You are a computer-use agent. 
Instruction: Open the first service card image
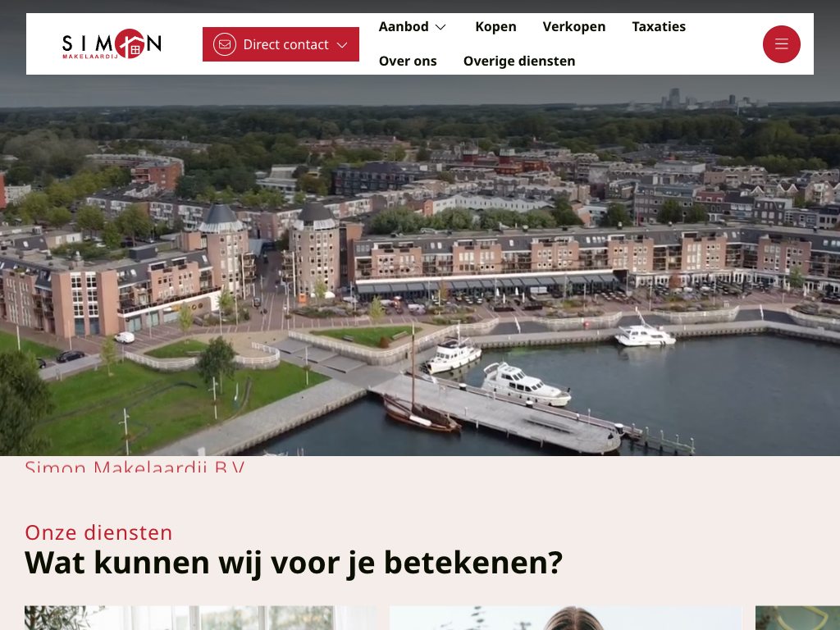pos(200,618)
